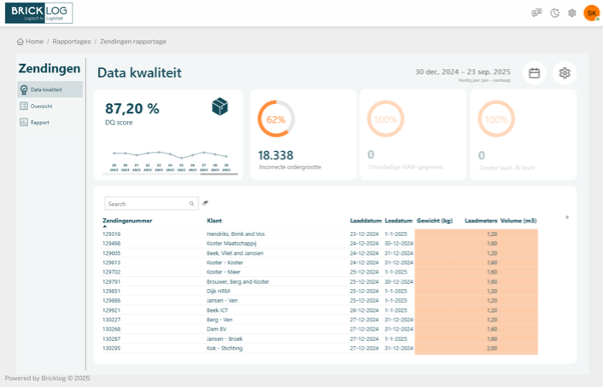Select the 62% incorrecte ordergrootte card
This screenshot has width=604, height=388.
click(304, 134)
